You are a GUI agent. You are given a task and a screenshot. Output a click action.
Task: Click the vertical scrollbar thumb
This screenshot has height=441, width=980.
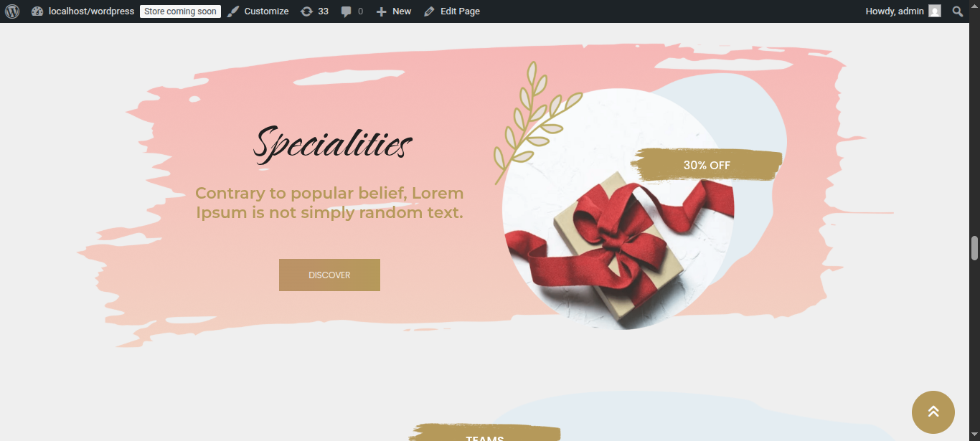(974, 248)
